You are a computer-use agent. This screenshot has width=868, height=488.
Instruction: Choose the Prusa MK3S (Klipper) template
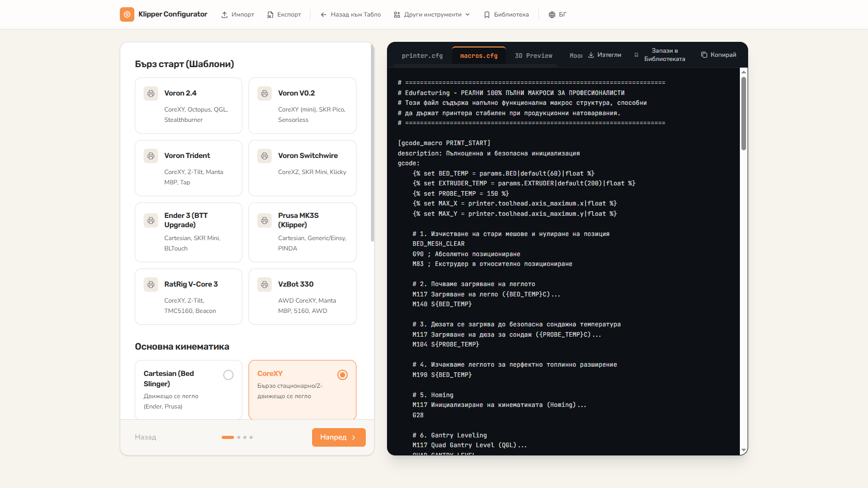[x=302, y=232]
